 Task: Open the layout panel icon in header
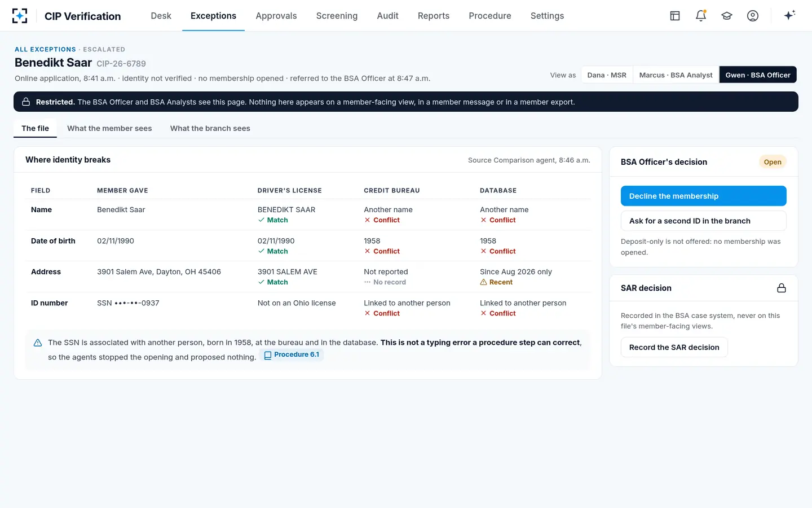(675, 16)
